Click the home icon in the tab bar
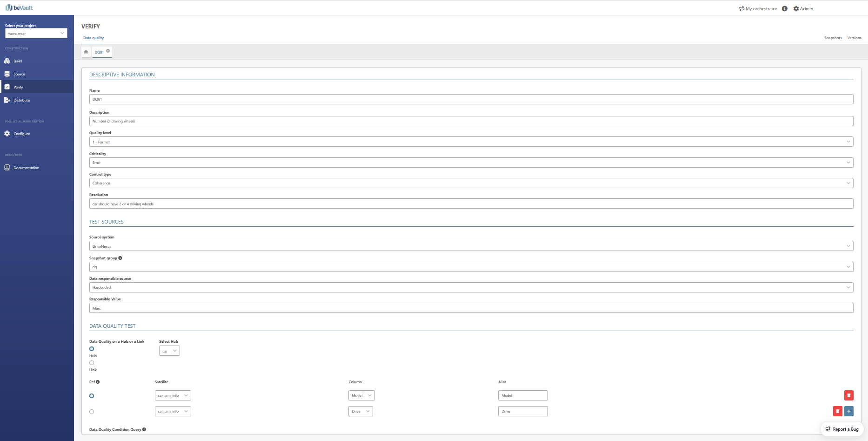 (86, 52)
